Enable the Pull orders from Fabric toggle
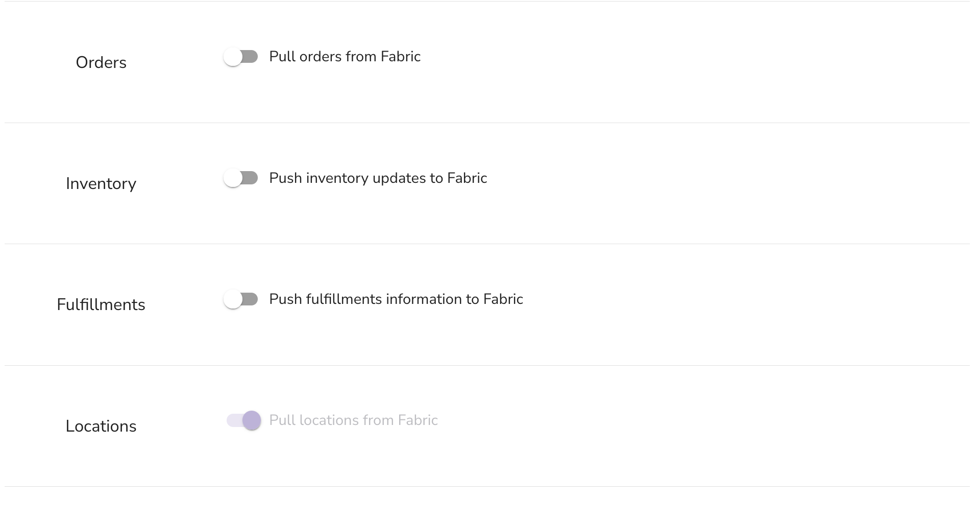 click(x=241, y=57)
